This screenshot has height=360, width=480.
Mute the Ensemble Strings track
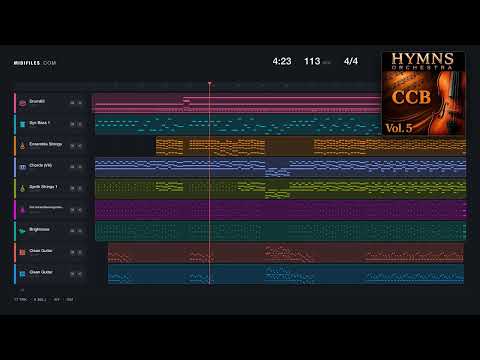72,146
